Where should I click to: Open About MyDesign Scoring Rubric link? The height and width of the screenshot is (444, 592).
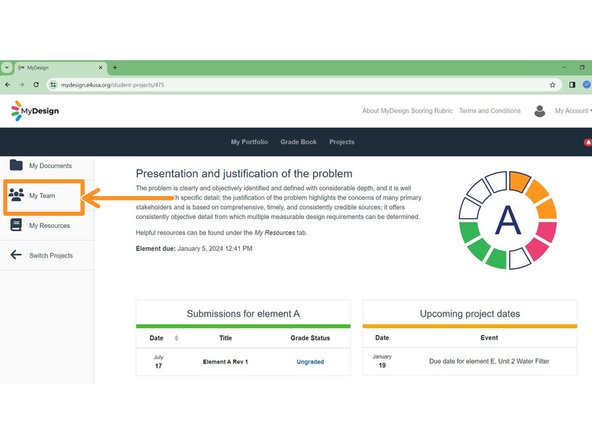(x=407, y=111)
